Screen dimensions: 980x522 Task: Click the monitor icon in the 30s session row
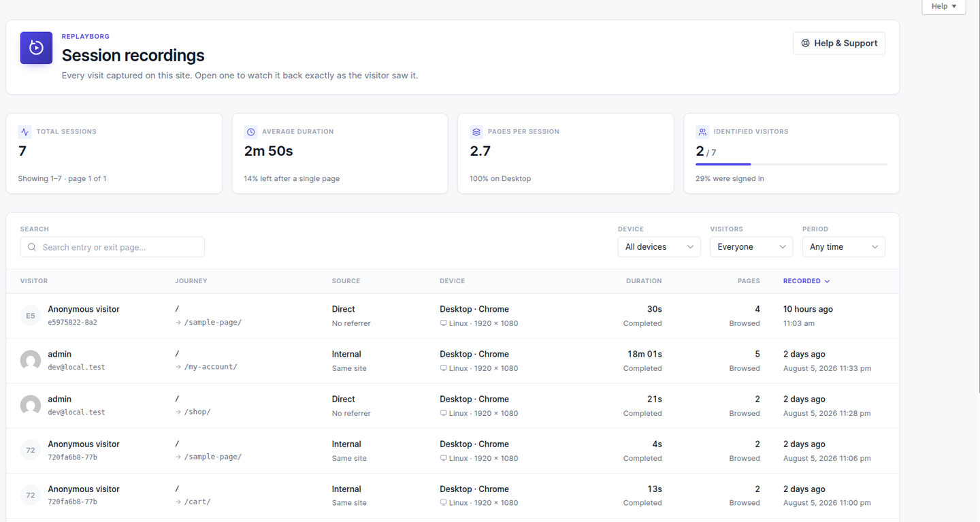pyautogui.click(x=444, y=323)
